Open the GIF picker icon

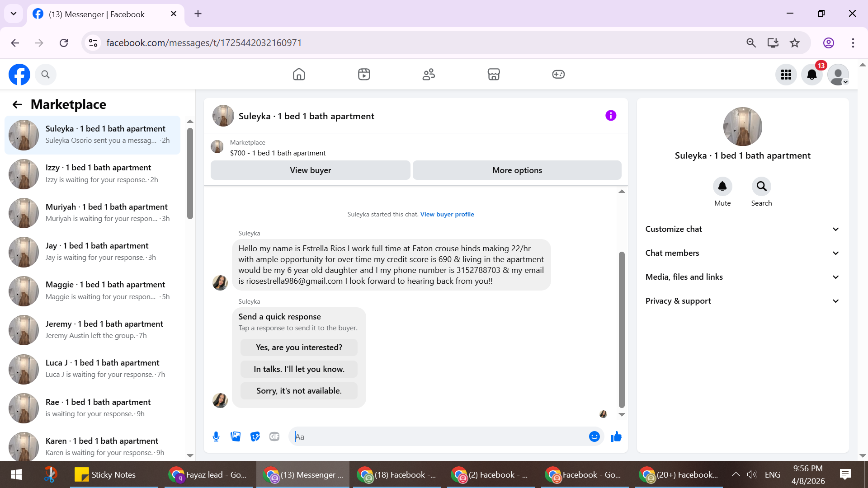click(274, 436)
